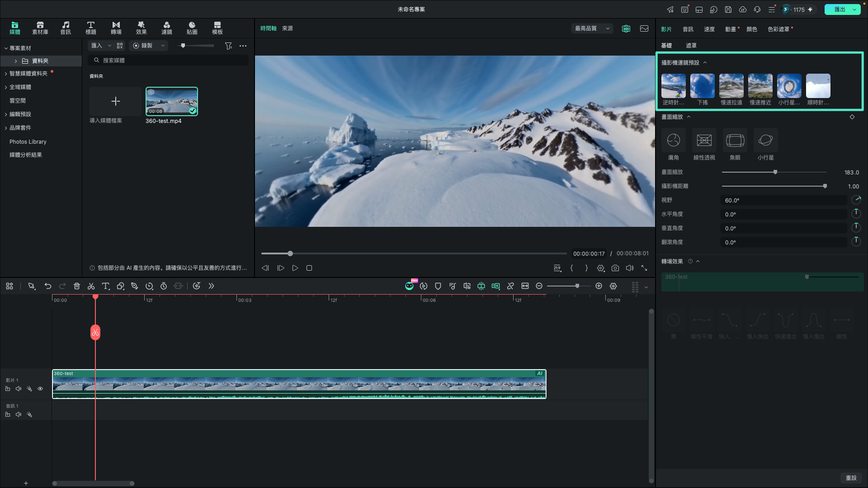Expand the 智慧媒體資料夾 tree item
Image resolution: width=868 pixels, height=488 pixels.
pos(6,74)
